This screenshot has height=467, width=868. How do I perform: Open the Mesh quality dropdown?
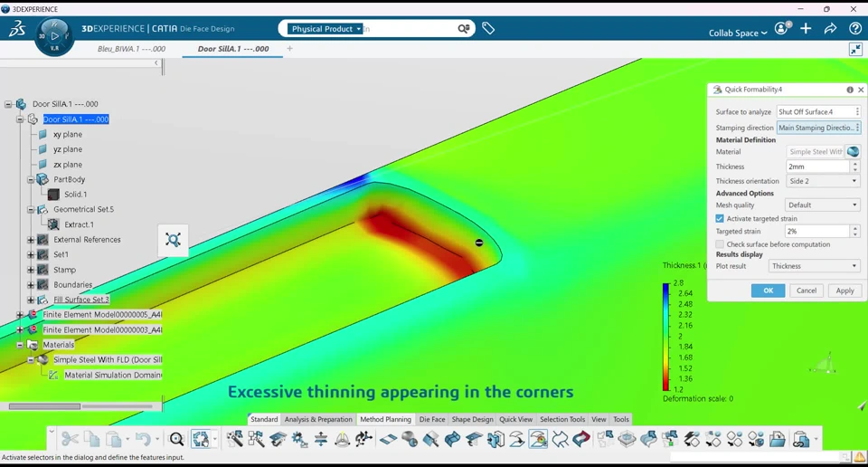click(823, 205)
